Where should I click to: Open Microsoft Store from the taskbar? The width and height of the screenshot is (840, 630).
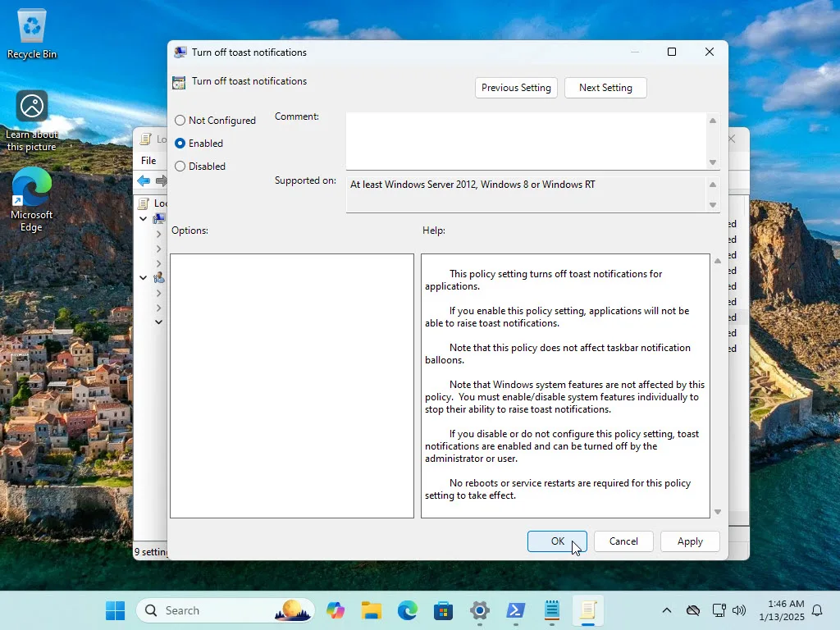click(444, 610)
